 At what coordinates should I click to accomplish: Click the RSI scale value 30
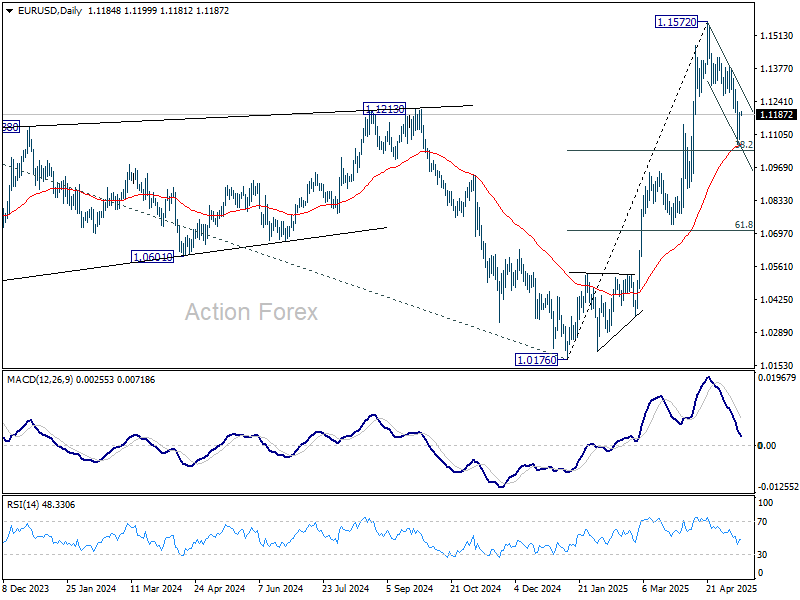(762, 554)
